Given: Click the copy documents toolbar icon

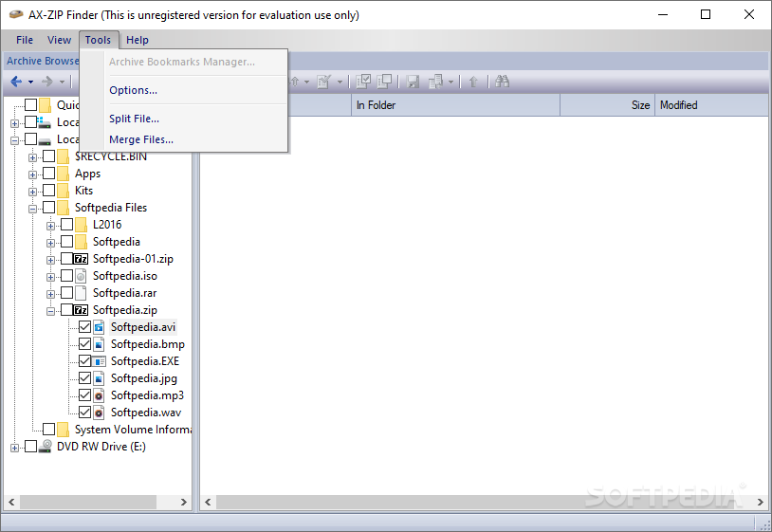Looking at the screenshot, I should click(435, 82).
